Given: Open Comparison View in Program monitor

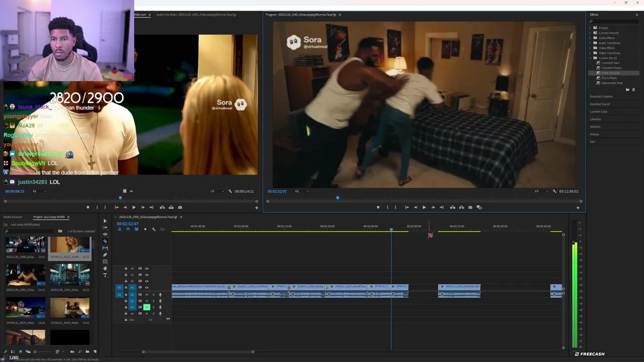Looking at the screenshot, I should pos(479,207).
